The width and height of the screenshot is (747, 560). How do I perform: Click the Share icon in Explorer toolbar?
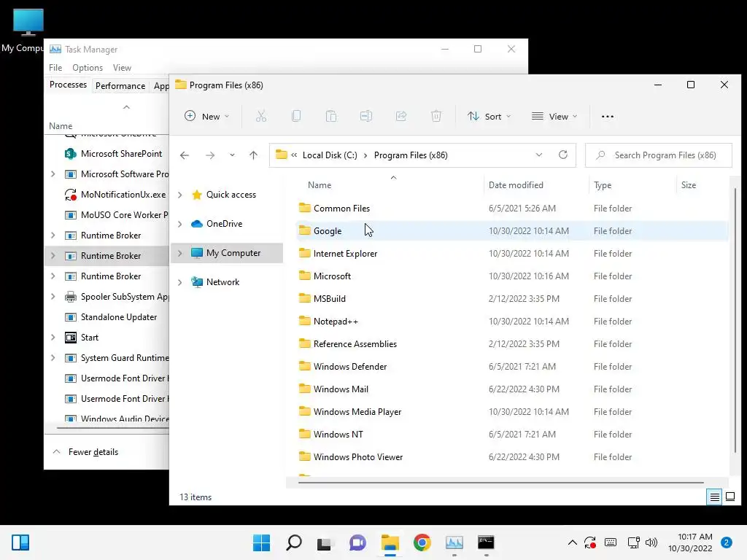pyautogui.click(x=401, y=116)
